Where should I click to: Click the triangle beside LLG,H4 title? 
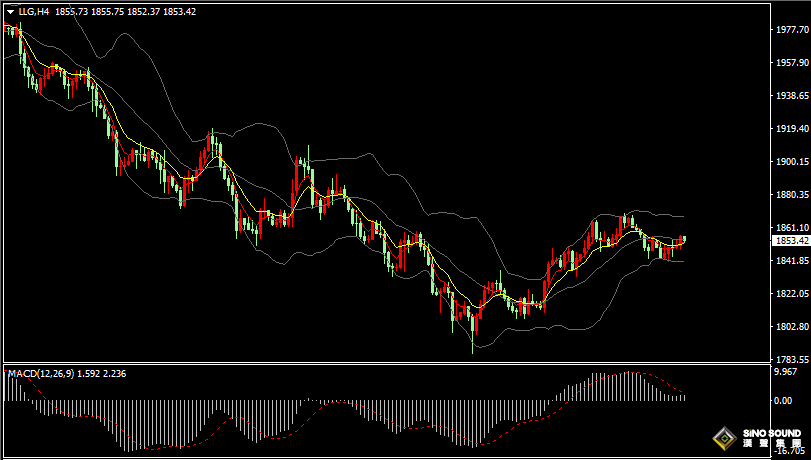pyautogui.click(x=10, y=11)
